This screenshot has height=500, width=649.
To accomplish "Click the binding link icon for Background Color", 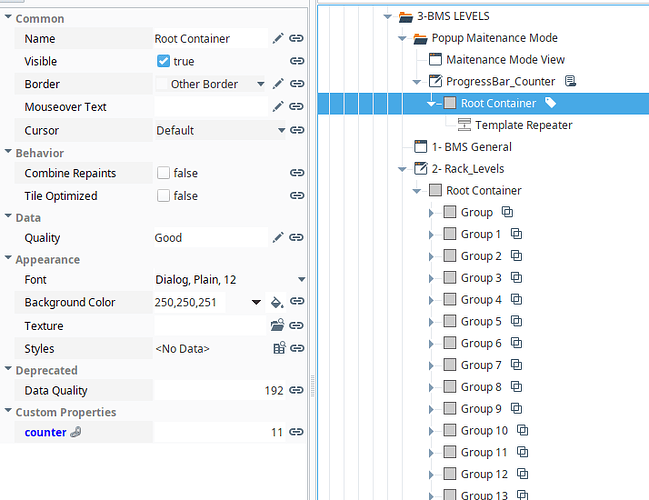I will (296, 301).
